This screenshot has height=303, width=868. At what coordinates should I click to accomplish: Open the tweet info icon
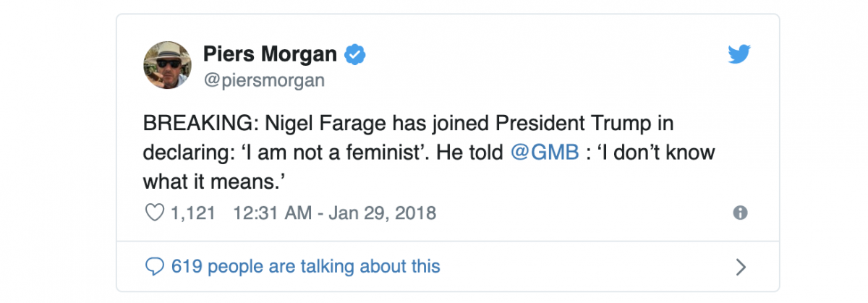click(x=740, y=213)
